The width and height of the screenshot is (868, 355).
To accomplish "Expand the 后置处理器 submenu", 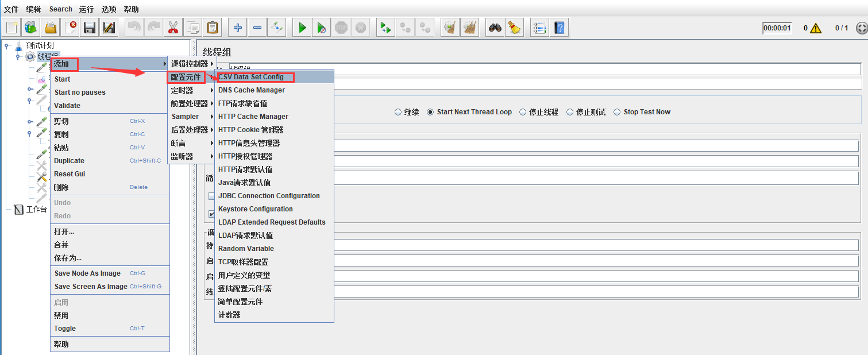I will (x=191, y=130).
